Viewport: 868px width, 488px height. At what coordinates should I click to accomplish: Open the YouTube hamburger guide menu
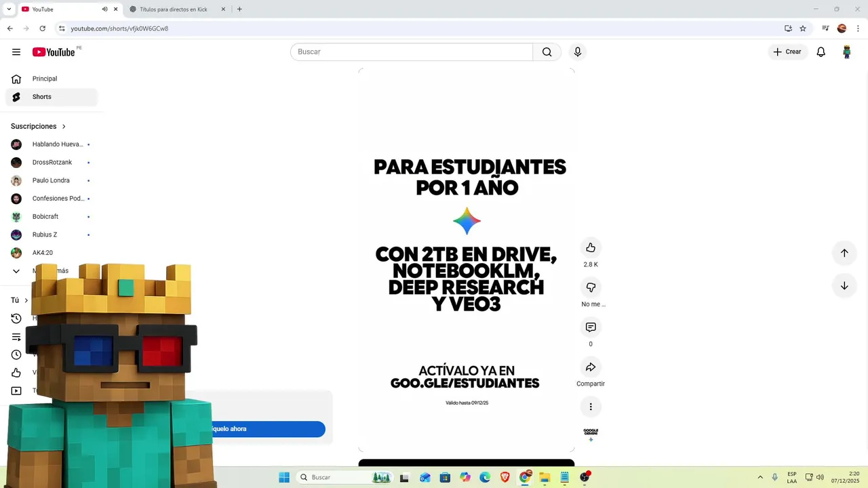(16, 52)
